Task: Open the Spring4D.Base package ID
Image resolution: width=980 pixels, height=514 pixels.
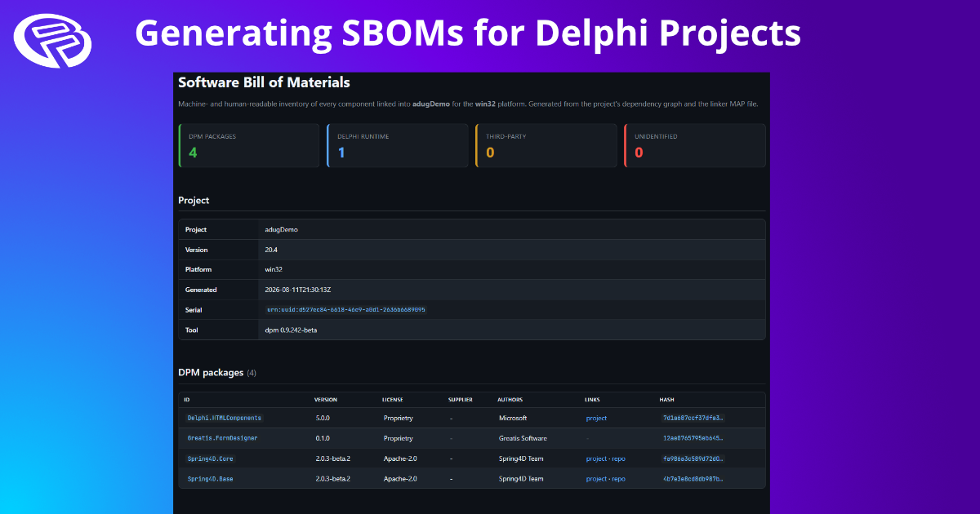Action: click(x=211, y=479)
